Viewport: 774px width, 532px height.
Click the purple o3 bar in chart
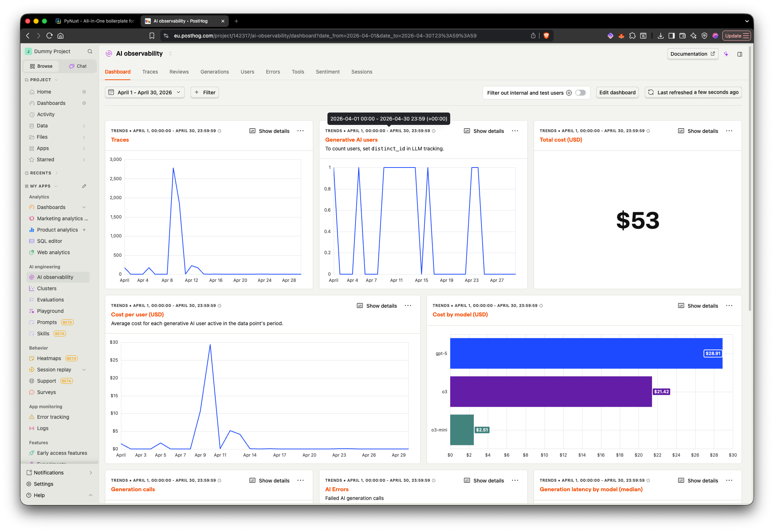(x=551, y=391)
